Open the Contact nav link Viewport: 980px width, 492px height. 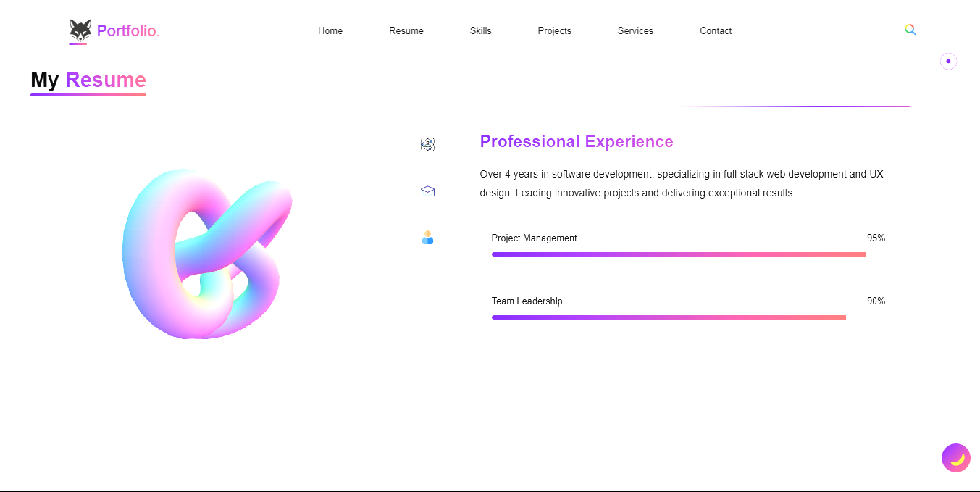[x=716, y=31]
